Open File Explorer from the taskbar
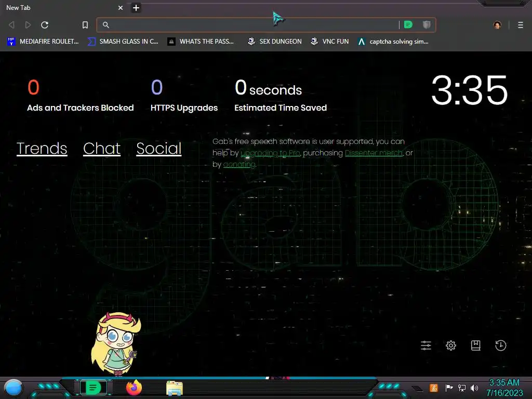 175,388
